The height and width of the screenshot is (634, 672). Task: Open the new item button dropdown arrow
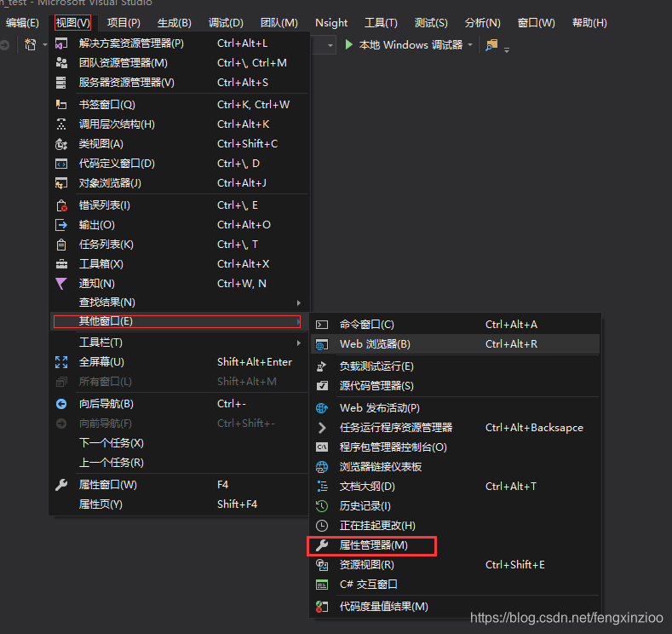(x=44, y=45)
